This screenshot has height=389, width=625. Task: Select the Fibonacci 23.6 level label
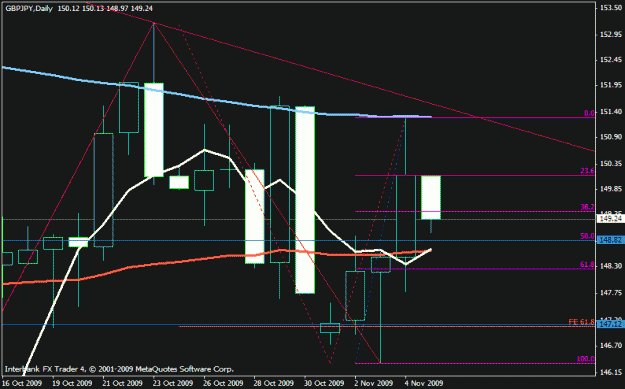pyautogui.click(x=587, y=171)
